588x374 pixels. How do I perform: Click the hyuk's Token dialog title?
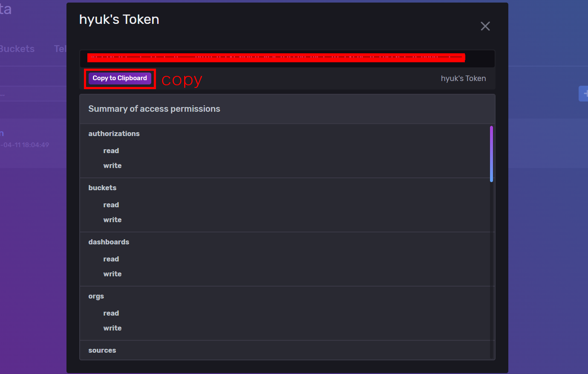[119, 20]
